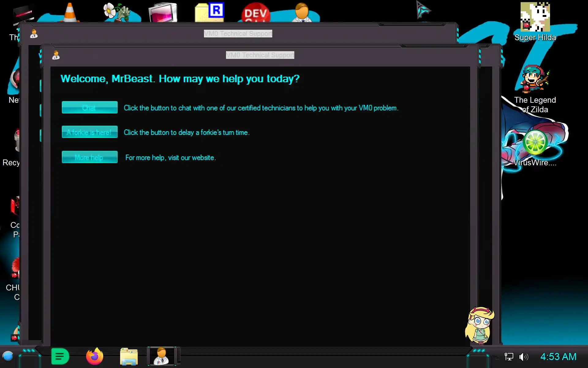Open the More help button
The height and width of the screenshot is (368, 588).
[x=89, y=157]
